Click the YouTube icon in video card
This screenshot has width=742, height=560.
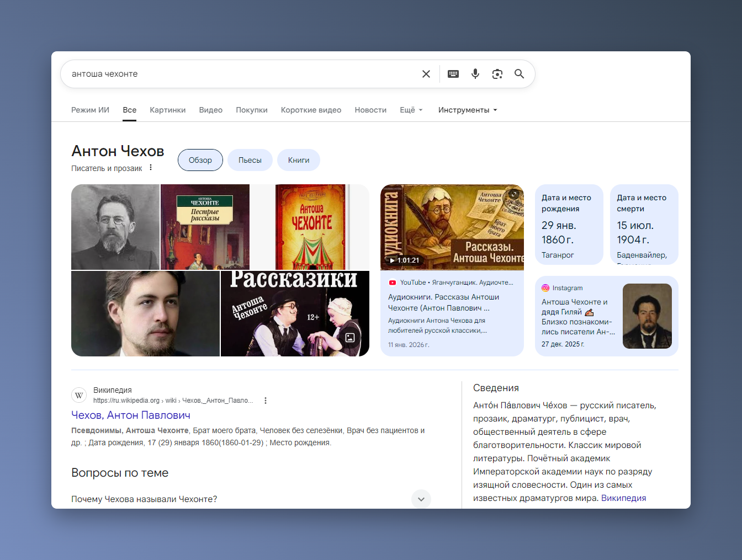(x=393, y=282)
